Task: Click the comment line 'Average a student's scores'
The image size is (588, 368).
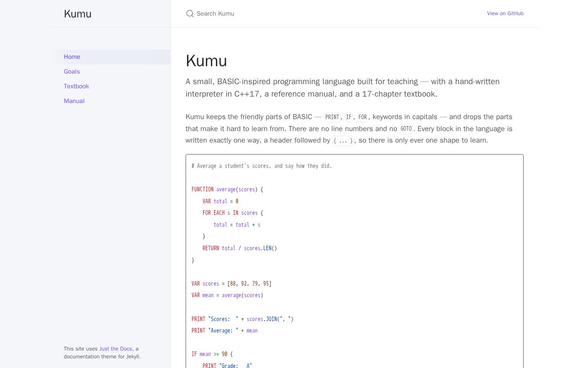Action: pos(262,166)
